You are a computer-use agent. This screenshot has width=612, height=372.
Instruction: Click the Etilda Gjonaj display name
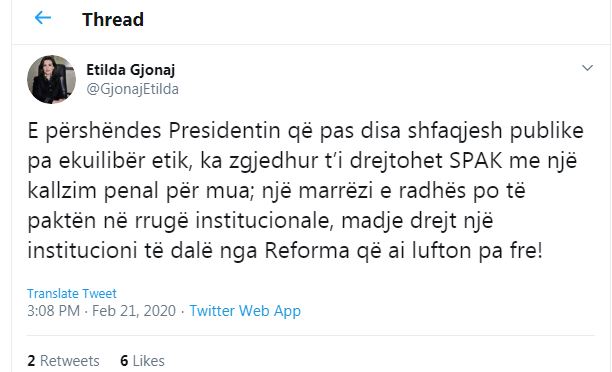[x=130, y=70]
